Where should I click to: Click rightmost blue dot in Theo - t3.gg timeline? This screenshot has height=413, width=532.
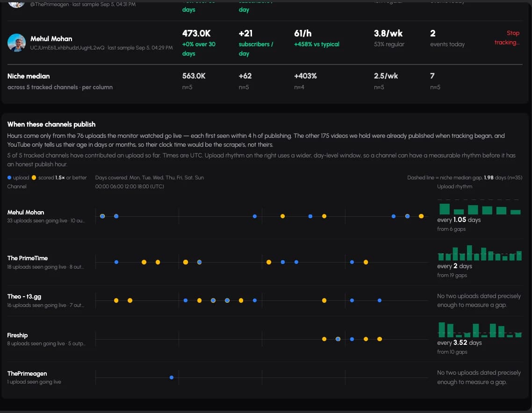379,300
